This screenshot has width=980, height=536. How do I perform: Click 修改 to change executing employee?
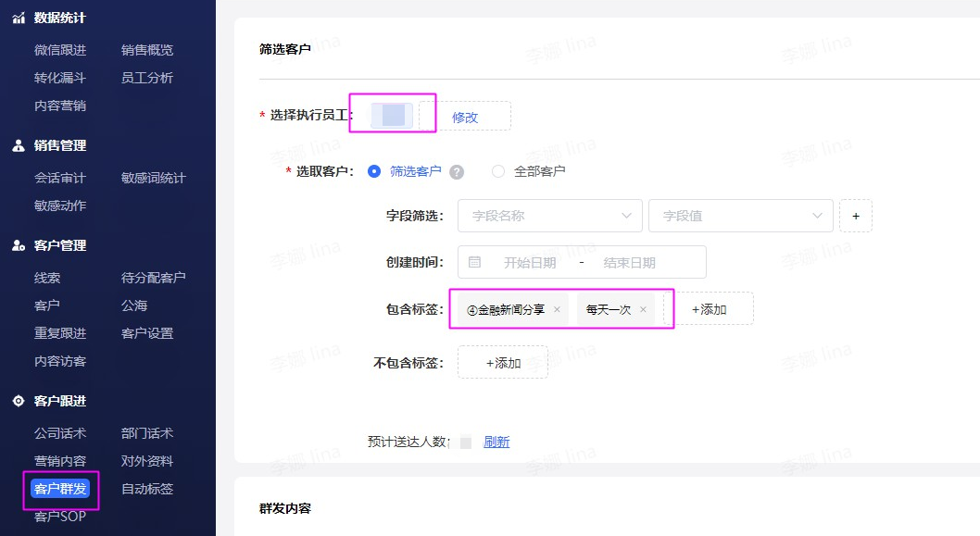click(465, 117)
